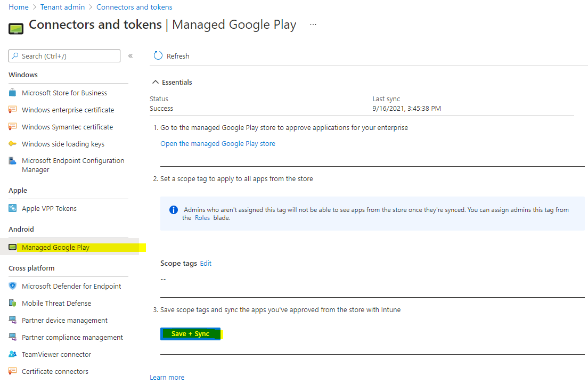Click the Windows section heading
The image size is (588, 384).
pyautogui.click(x=23, y=75)
